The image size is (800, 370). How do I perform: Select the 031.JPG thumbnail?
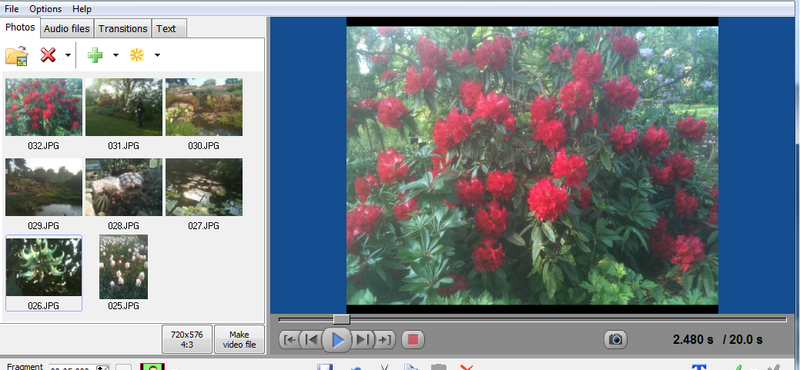123,107
